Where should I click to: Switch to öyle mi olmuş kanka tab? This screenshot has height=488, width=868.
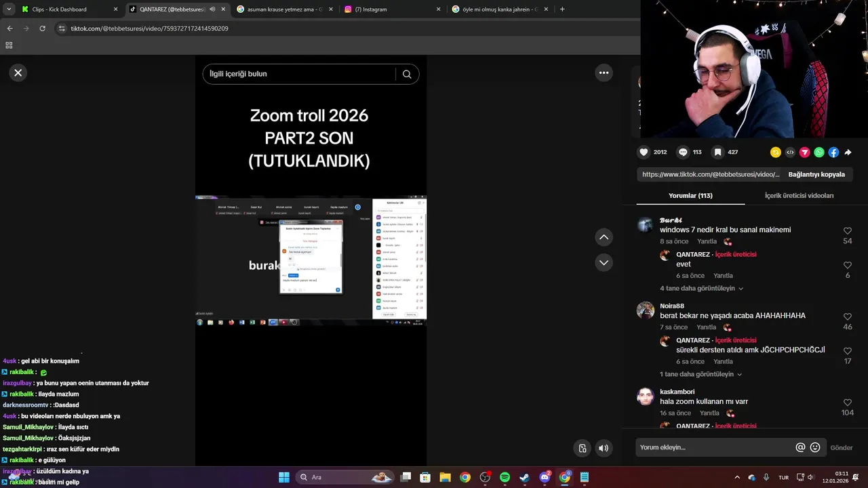pos(499,9)
